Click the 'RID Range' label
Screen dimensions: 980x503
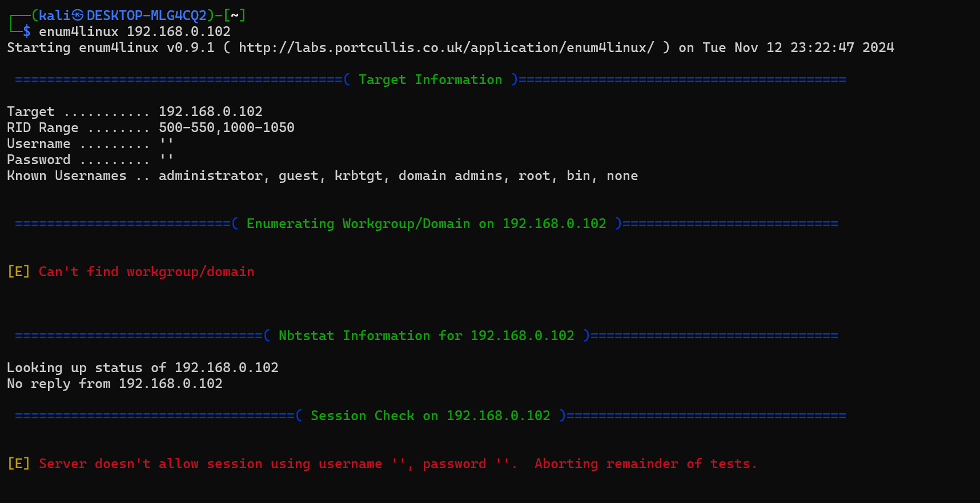(43, 128)
